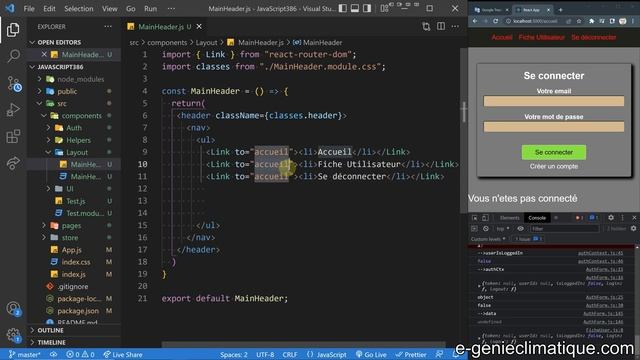Open the Source Control view
This screenshot has width=640, height=360.
[14, 84]
